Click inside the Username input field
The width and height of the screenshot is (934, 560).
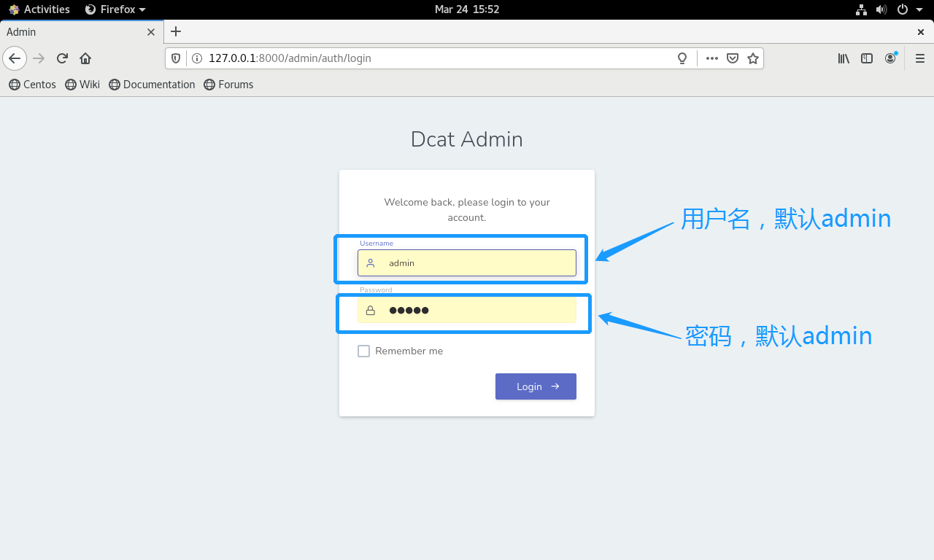[467, 263]
